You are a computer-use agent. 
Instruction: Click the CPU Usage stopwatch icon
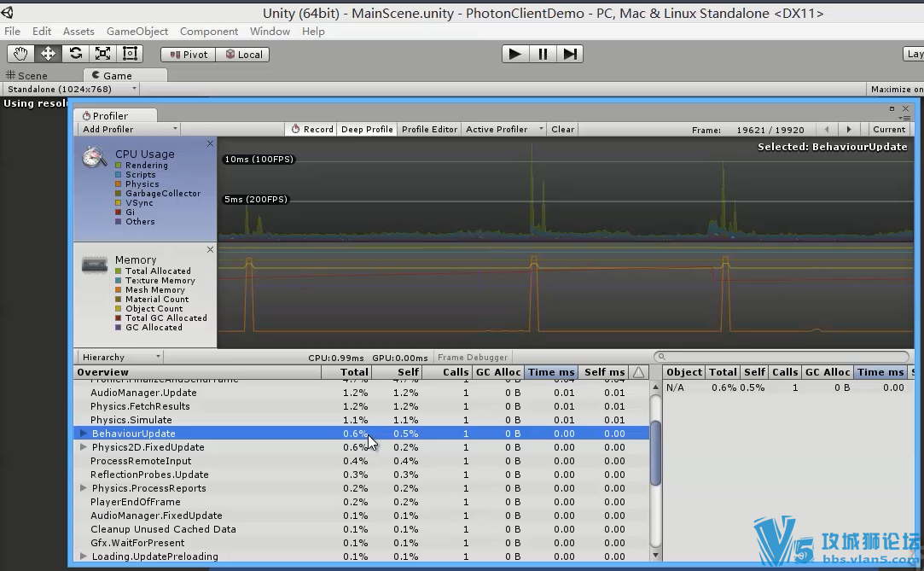coord(95,156)
